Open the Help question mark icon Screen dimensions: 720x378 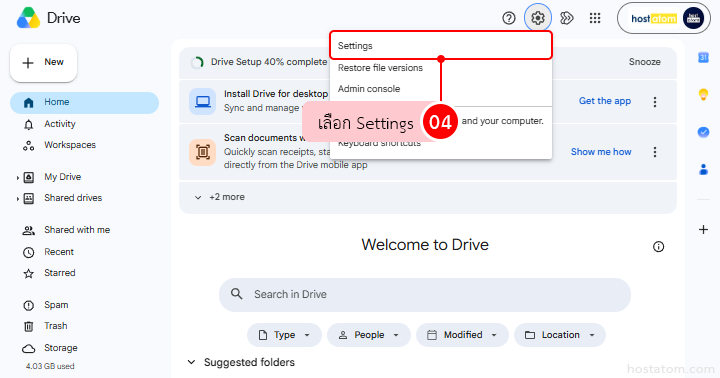pyautogui.click(x=508, y=18)
